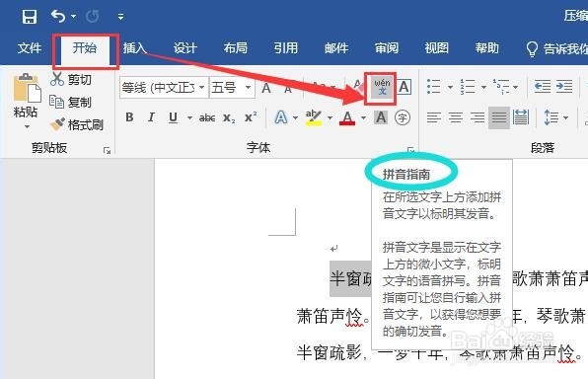The image size is (588, 379).
Task: Open underline style dropdown arrow
Action: [x=189, y=117]
